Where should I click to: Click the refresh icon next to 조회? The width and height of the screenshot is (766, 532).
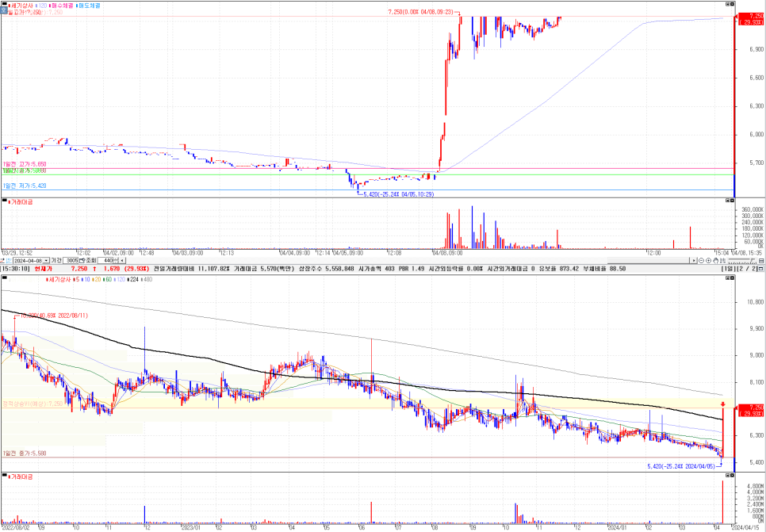click(x=82, y=261)
